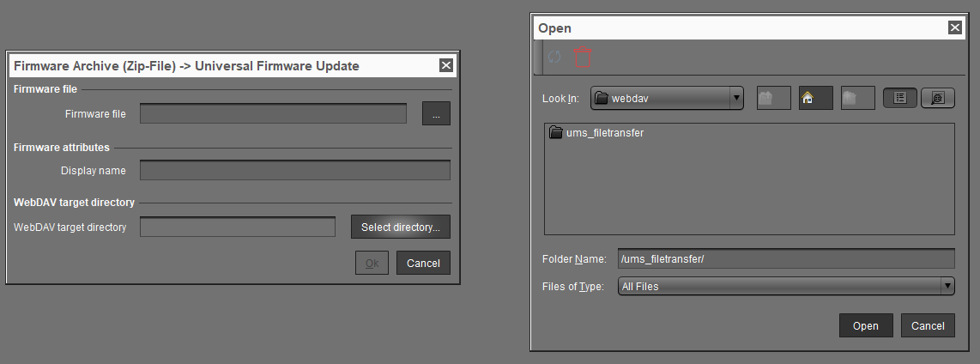Browse firmware file with ellipsis button
Screen dimensions: 980x364
click(x=436, y=113)
